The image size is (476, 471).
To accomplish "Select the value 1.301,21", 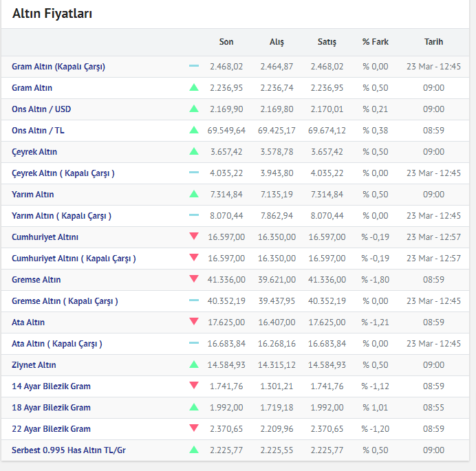I will click(277, 386).
